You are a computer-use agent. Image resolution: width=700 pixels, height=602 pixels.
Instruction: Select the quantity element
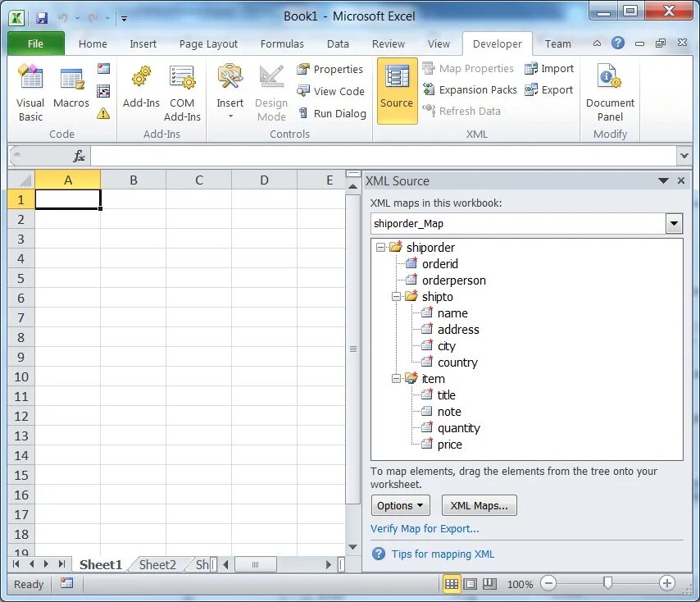click(x=458, y=428)
